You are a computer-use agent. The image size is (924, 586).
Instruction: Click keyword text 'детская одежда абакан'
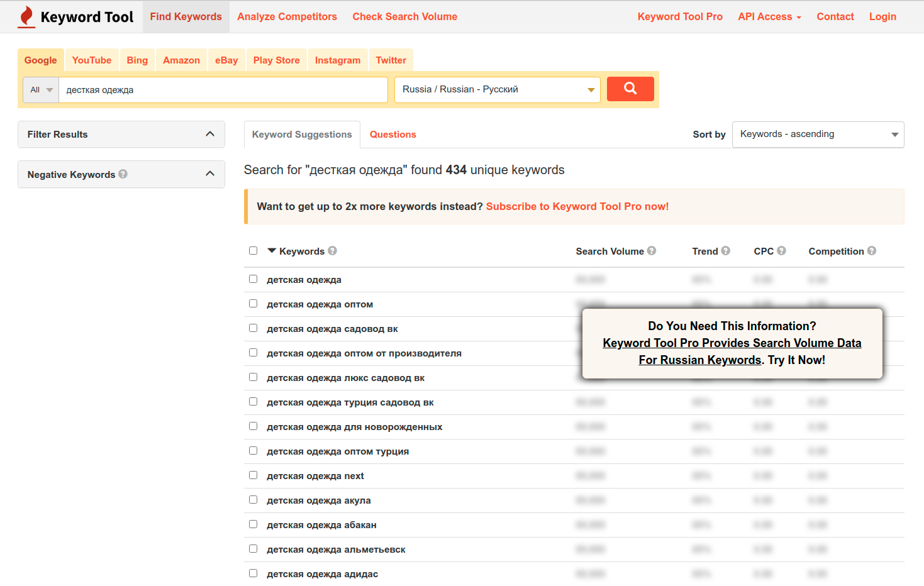pyautogui.click(x=321, y=525)
